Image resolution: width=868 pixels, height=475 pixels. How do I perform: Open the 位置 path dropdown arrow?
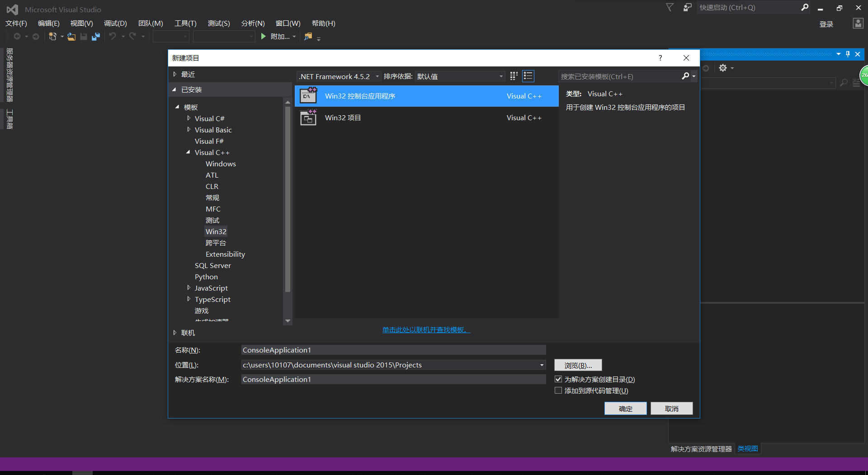(x=542, y=365)
